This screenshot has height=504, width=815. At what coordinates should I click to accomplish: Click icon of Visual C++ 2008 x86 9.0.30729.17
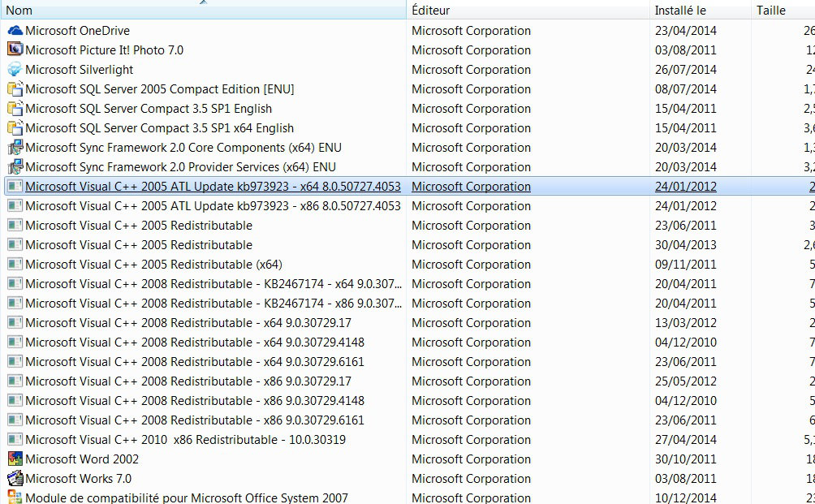tap(15, 381)
